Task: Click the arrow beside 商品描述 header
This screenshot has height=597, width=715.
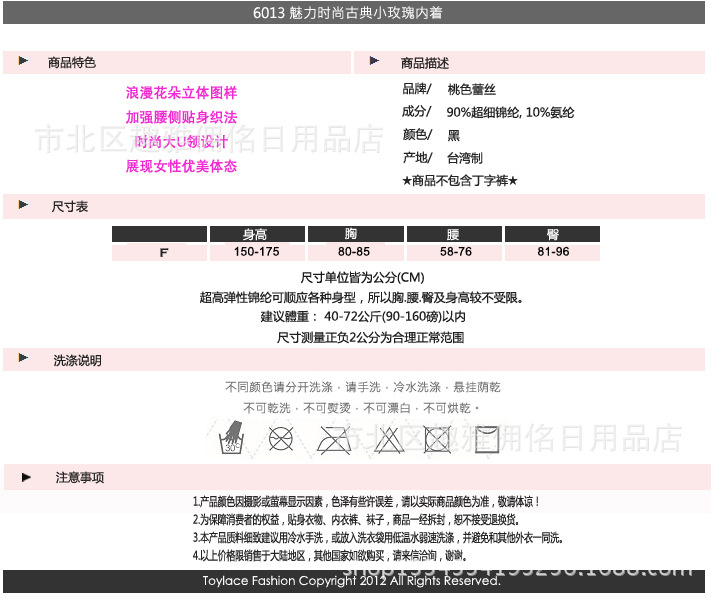Action: [x=375, y=62]
